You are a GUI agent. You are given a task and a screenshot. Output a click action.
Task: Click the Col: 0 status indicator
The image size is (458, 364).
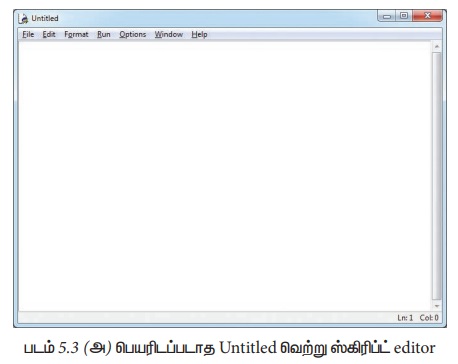click(x=429, y=318)
